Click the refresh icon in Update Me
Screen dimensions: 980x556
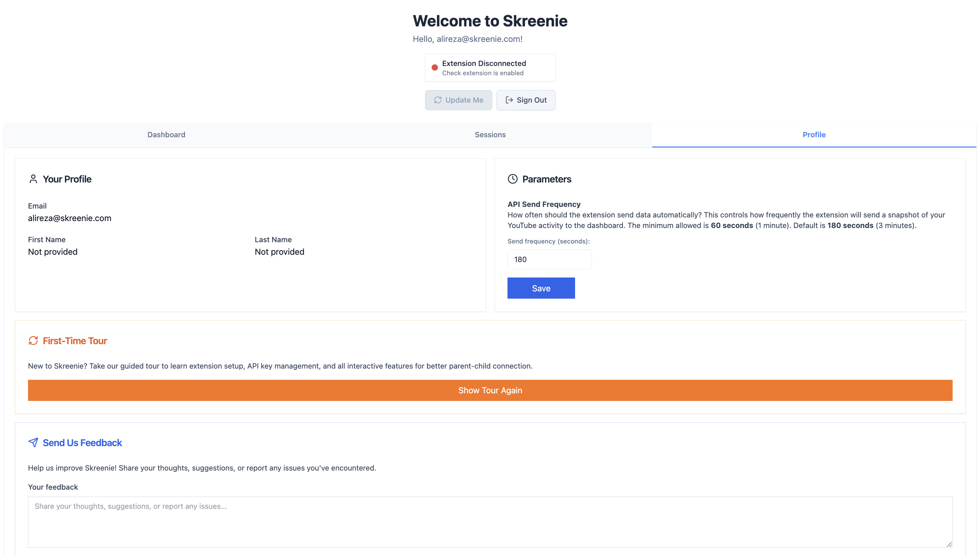click(x=438, y=100)
